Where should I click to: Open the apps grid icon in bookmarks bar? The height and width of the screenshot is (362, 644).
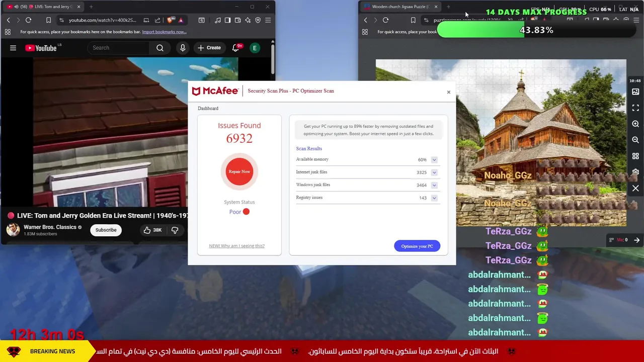[8, 32]
